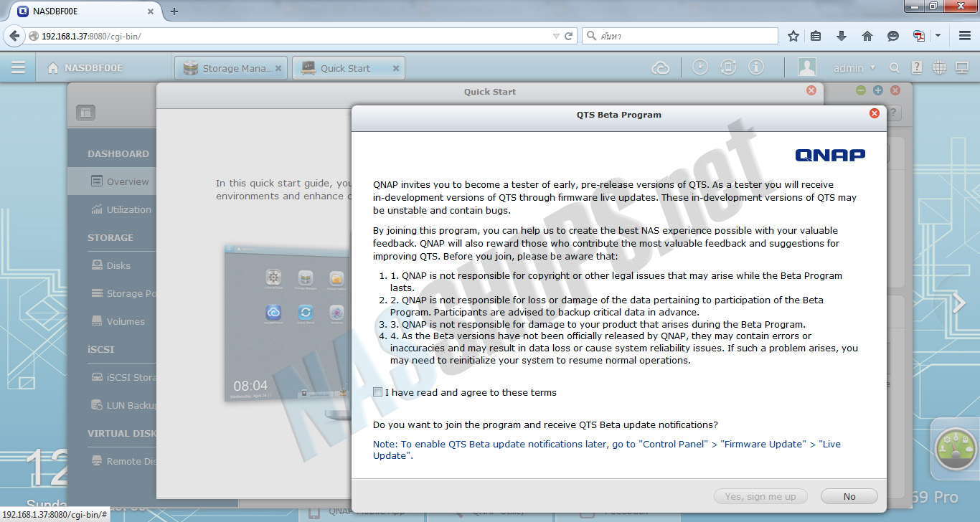Maximize the Storage Manager window
This screenshot has height=522, width=980.
(x=878, y=90)
